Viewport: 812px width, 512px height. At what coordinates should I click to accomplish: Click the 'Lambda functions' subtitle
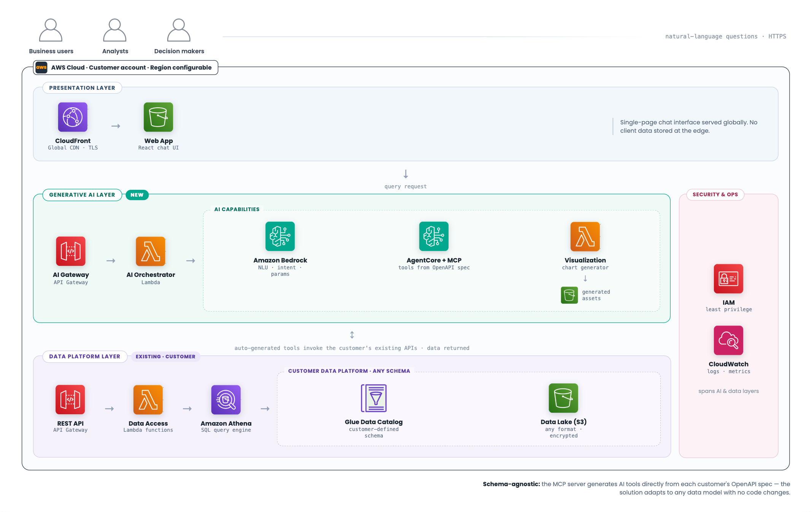point(148,430)
